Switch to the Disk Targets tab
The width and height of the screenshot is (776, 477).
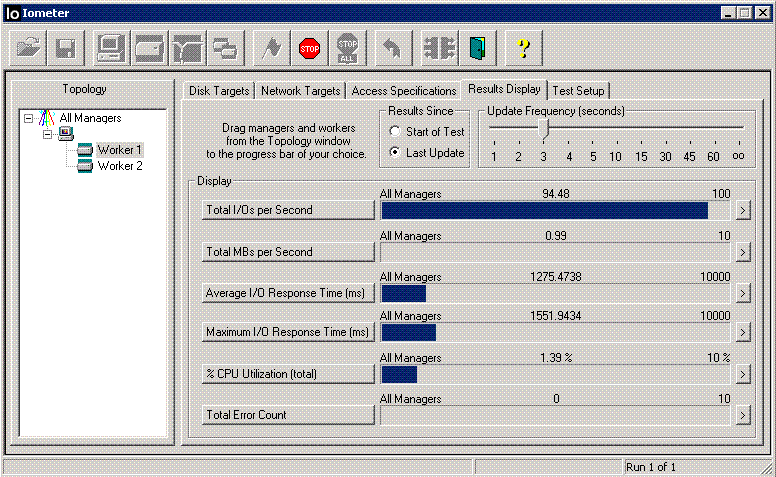point(219,91)
